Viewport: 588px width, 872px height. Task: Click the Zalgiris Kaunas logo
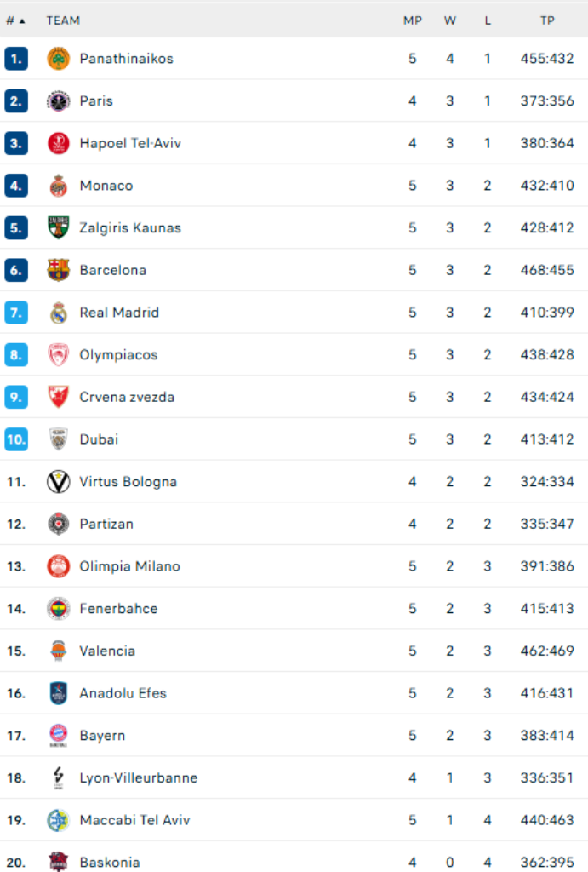58,228
